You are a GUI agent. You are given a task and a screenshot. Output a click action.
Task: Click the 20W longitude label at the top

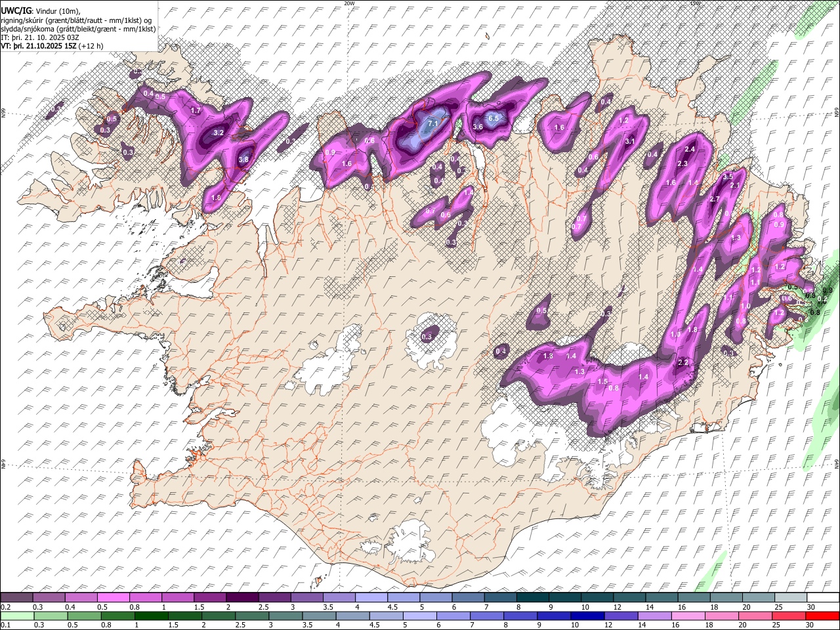(349, 3)
